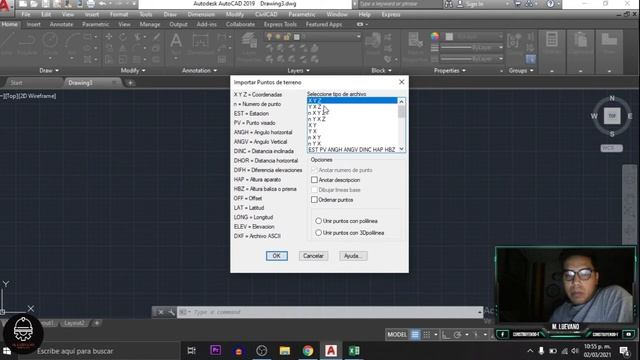Expand the Modify panel dropdown
640x360 pixels.
tap(133, 70)
